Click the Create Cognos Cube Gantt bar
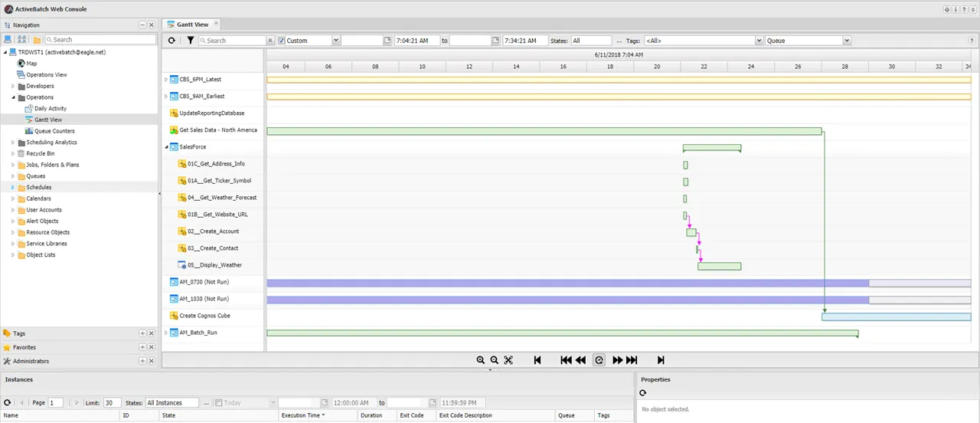The width and height of the screenshot is (980, 423). tap(896, 316)
